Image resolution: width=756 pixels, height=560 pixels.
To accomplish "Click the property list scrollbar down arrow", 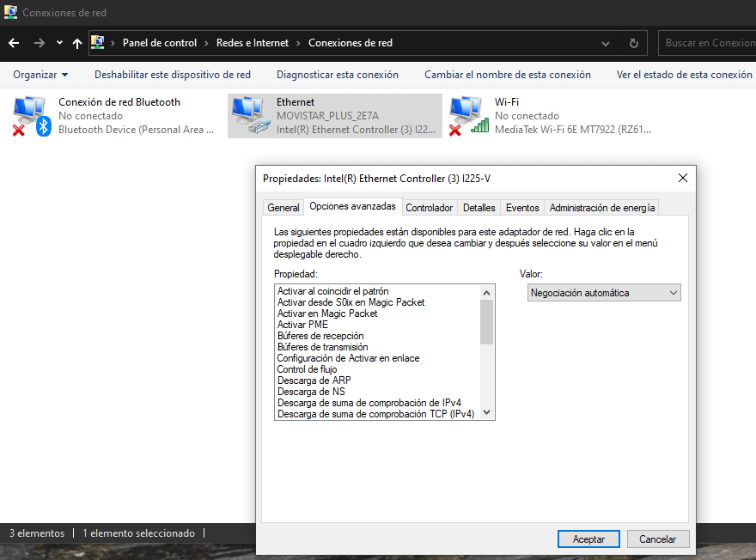I will pyautogui.click(x=486, y=412).
